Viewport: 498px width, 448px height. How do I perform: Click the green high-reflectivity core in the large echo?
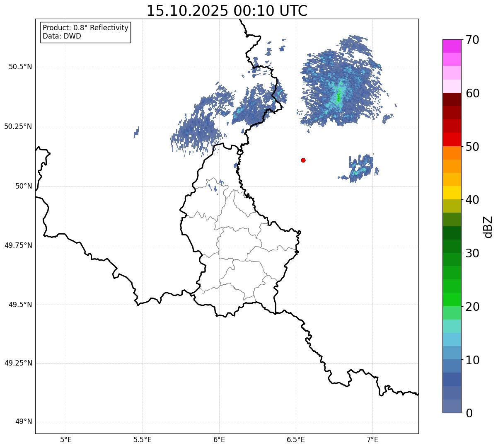339,97
